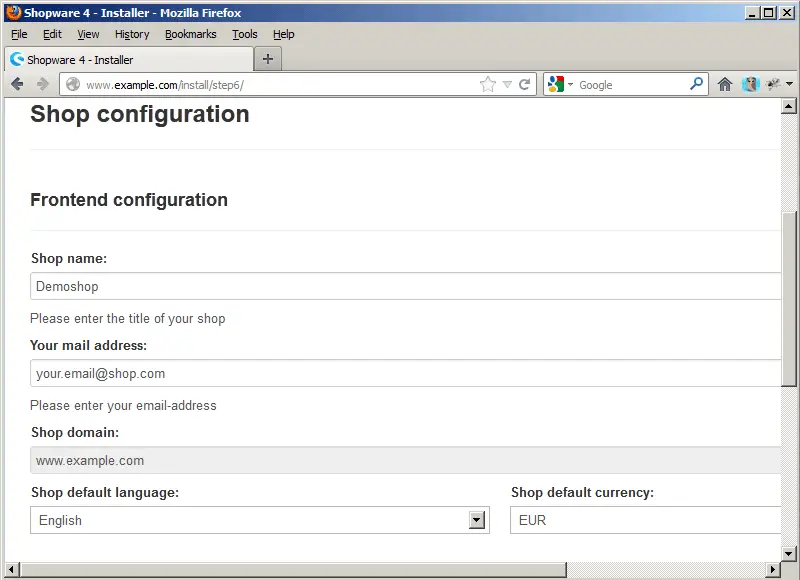The image size is (800, 580).
Task: Go to the Firefox home page icon
Action: tap(724, 84)
